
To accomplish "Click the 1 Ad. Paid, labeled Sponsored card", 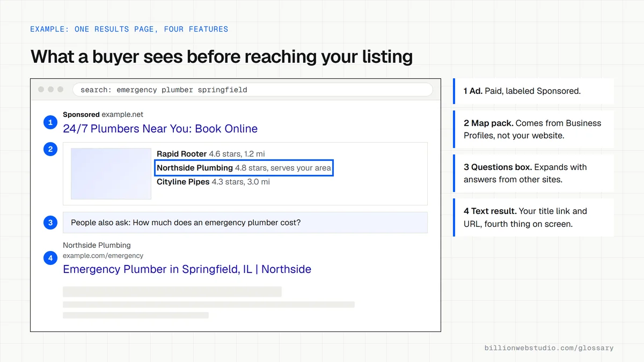I will (533, 91).
